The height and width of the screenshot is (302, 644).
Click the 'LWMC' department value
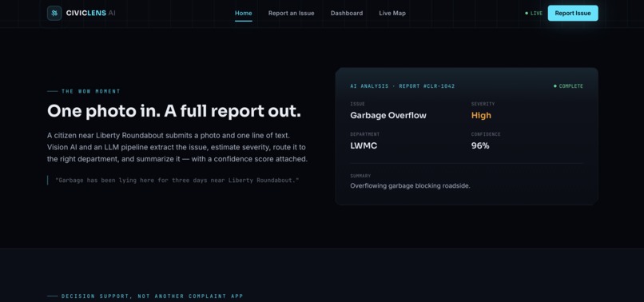click(x=364, y=146)
